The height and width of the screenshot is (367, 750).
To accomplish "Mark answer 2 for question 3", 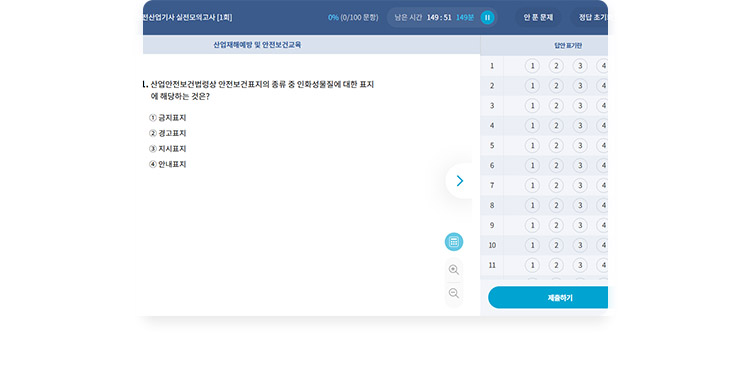I will coord(556,106).
